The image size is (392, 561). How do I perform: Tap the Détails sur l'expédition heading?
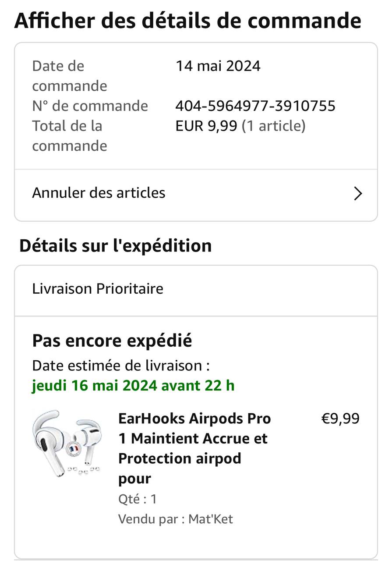click(x=116, y=245)
